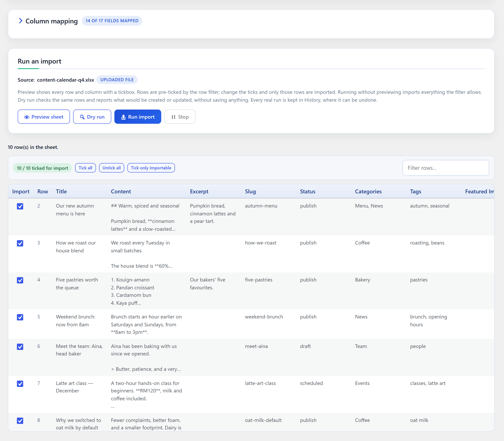The image size is (504, 441).
Task: Click the oat-milk-default slug cell
Action: tap(263, 420)
